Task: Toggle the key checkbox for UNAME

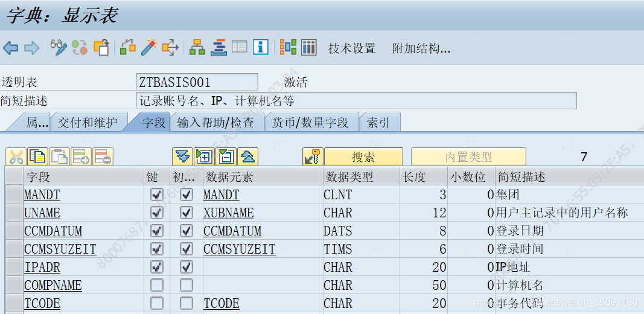Action: pos(156,213)
